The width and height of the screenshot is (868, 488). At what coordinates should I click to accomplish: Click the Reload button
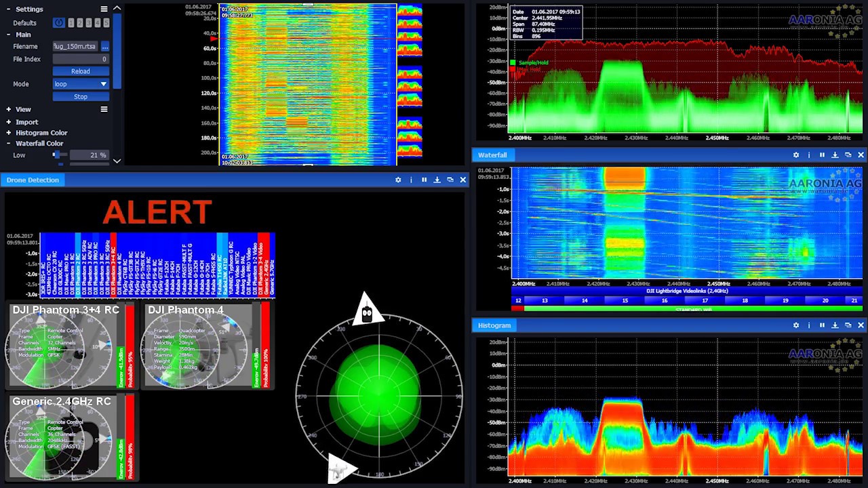pyautogui.click(x=81, y=71)
